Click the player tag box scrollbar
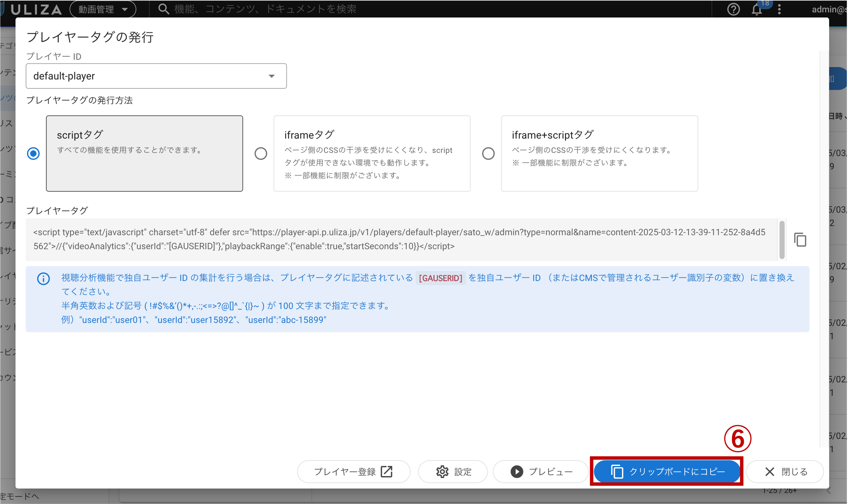848x504 pixels. pyautogui.click(x=782, y=239)
